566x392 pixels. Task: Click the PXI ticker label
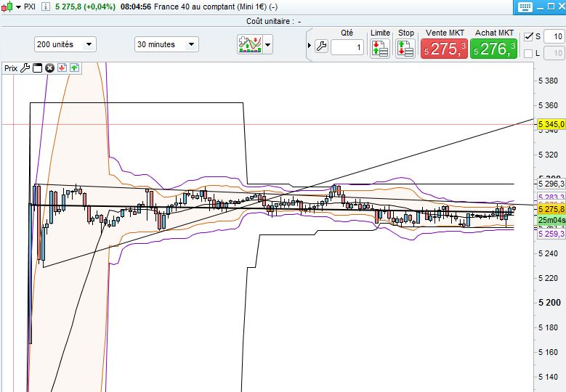[30, 7]
